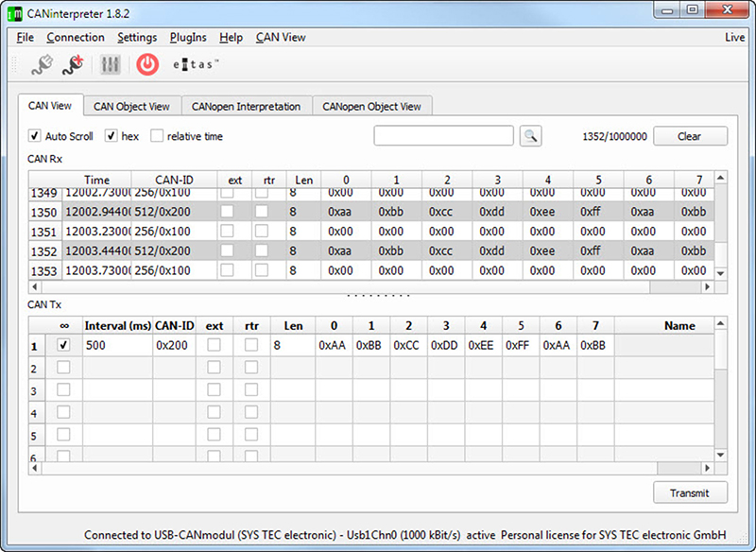Click the magnifier search icon
756x552 pixels.
tap(530, 136)
